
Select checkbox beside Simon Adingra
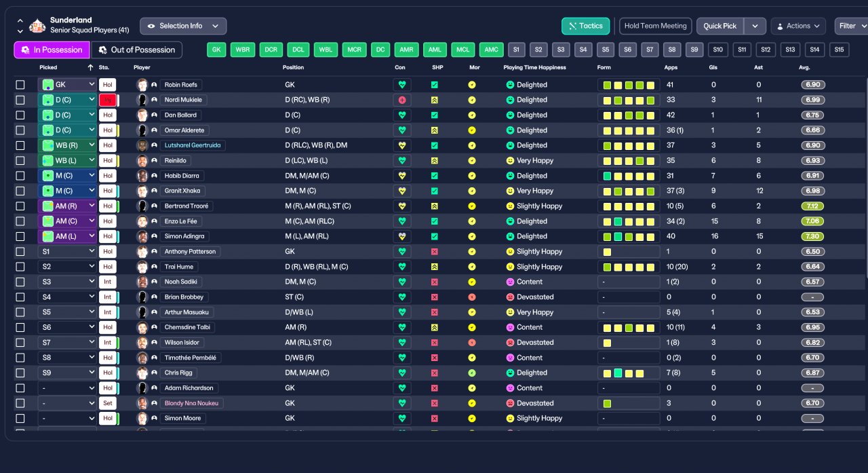pos(20,236)
